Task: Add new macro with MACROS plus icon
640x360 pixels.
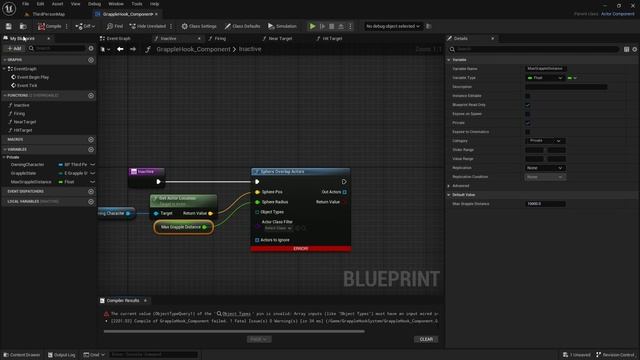Action: point(91,140)
